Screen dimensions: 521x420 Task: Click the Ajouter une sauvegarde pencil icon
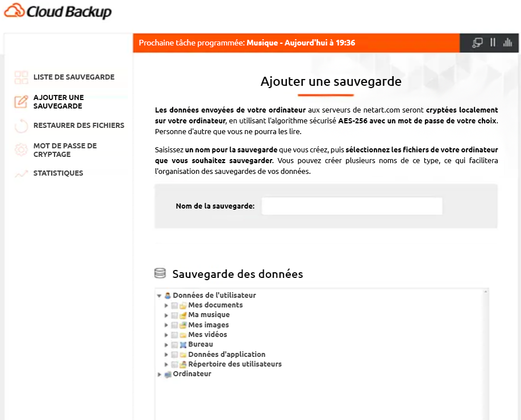point(21,101)
